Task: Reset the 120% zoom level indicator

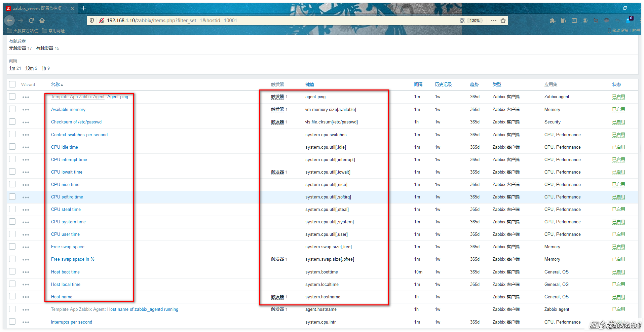Action: click(x=475, y=21)
